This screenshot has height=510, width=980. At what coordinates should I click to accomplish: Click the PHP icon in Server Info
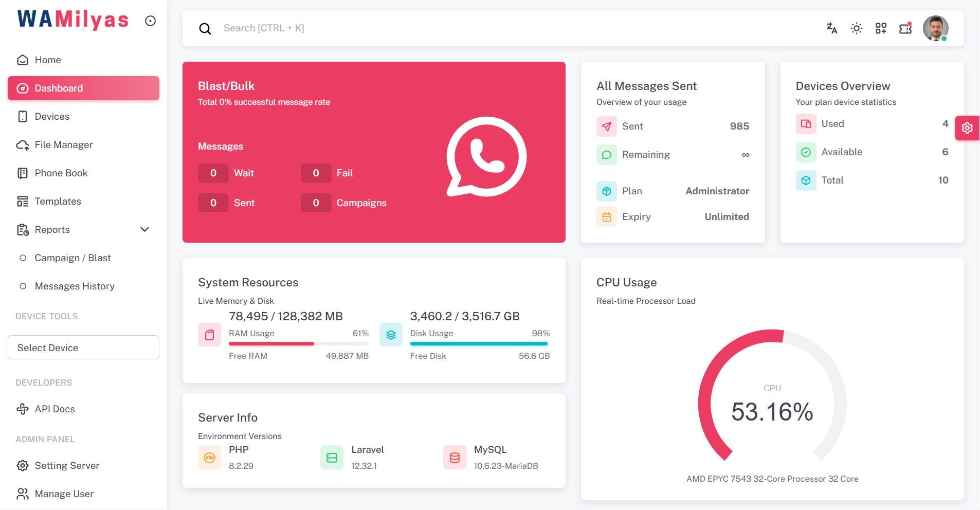tap(209, 457)
